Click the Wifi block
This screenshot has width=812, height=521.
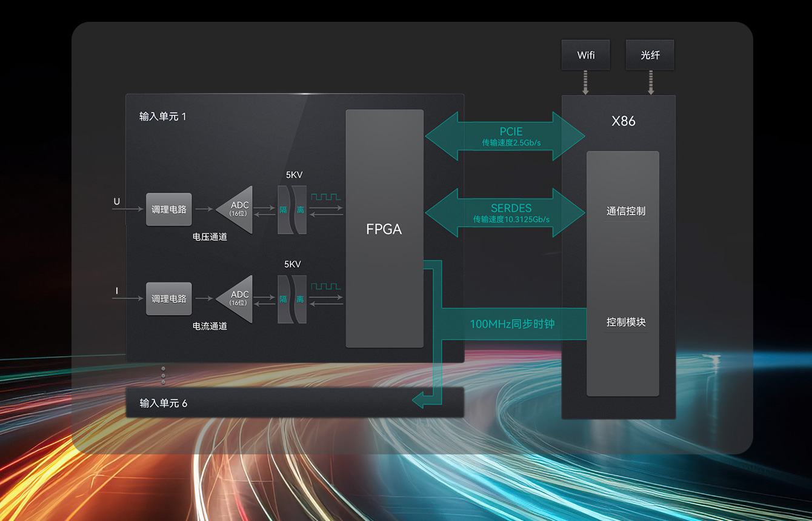[585, 55]
